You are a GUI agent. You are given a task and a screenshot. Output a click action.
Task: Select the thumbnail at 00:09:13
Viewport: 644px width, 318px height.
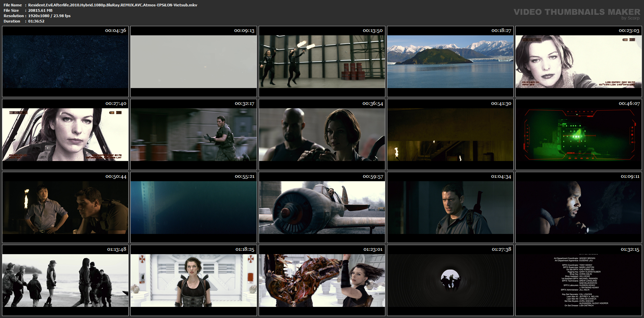click(194, 62)
